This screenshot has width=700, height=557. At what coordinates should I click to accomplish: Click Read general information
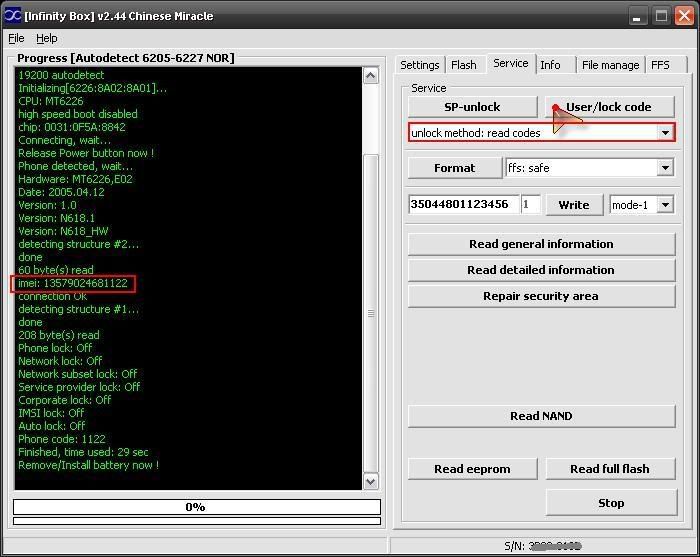coord(541,244)
